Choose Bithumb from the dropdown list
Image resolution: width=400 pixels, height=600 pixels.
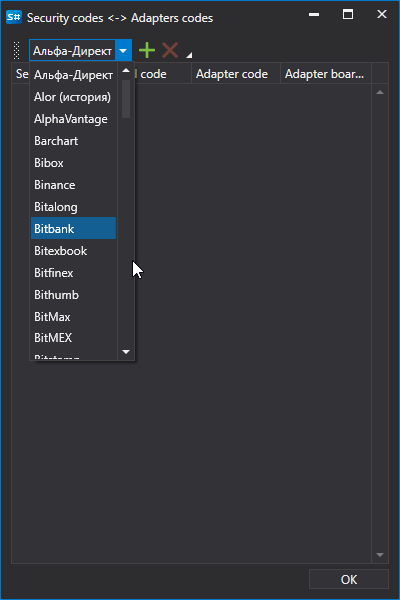73,295
